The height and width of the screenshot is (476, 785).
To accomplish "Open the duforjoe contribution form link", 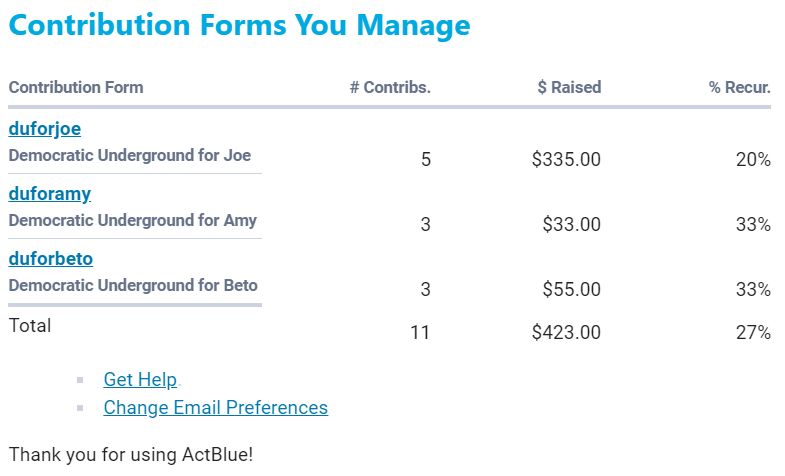I will coord(44,128).
